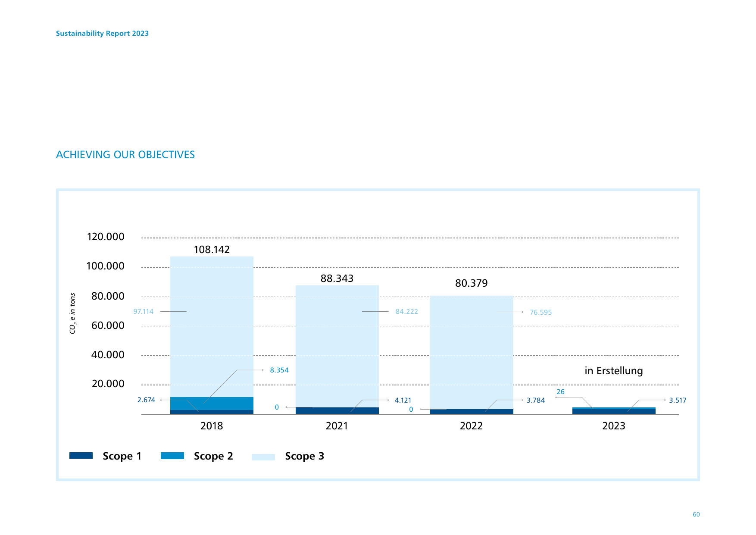Screen dimensions: 756x535
Task: Click the 2.674 Scope 1 value label
Action: tap(146, 400)
